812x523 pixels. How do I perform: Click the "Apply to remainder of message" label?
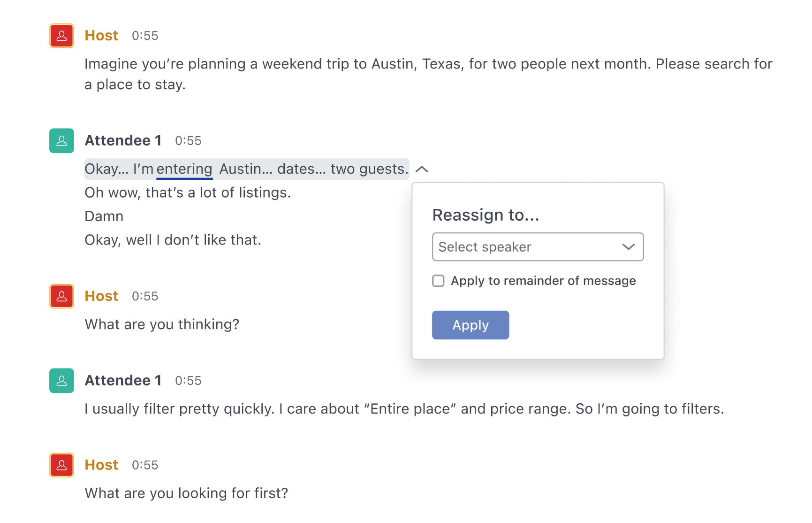coord(543,281)
